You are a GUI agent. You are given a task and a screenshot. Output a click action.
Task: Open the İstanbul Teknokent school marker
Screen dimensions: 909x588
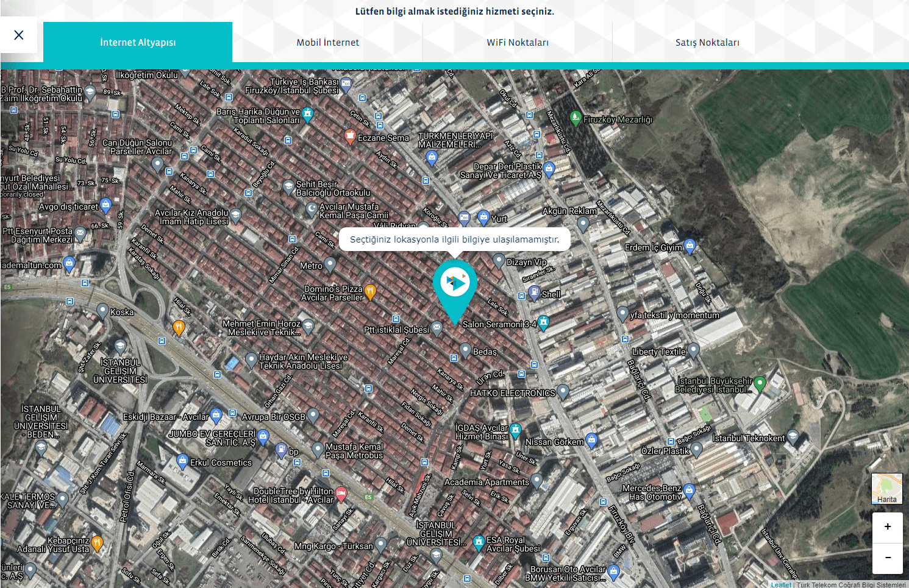793,436
